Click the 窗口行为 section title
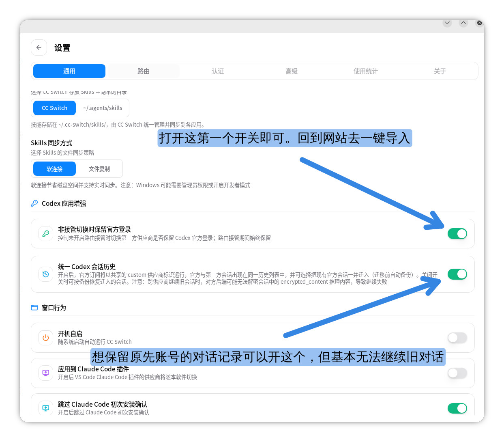504x442 pixels. tap(54, 308)
